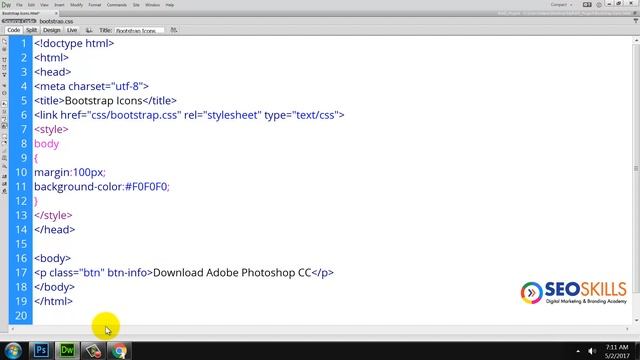Open the Insert menu
Viewport: 640px width, 360px height.
(x=59, y=5)
